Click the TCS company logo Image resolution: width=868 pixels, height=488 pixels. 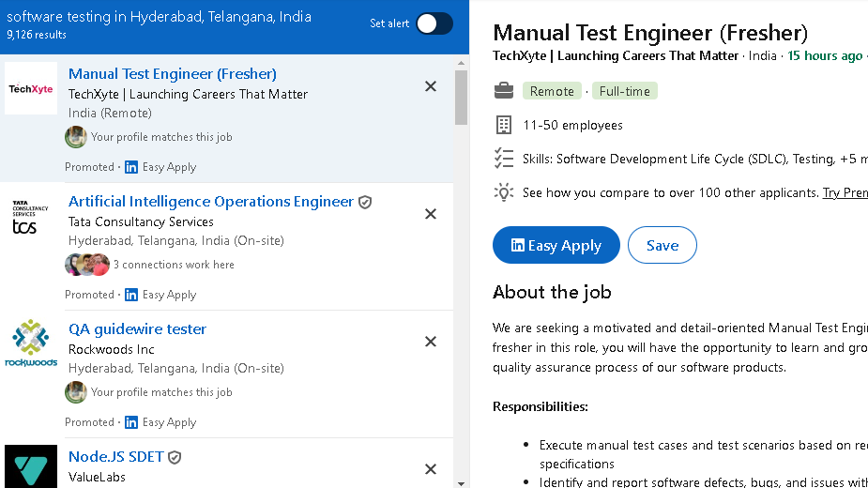click(x=31, y=217)
